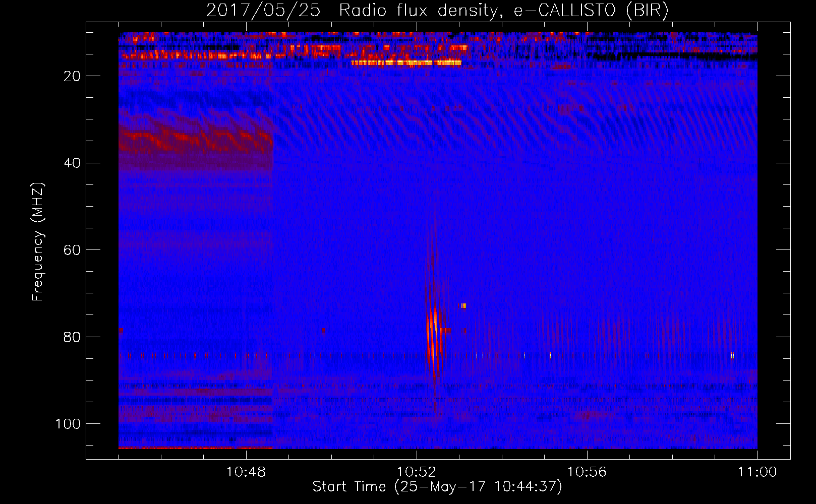Select the x-axis label 'Start Time (25-May-17 10:44:37)'

tap(437, 487)
